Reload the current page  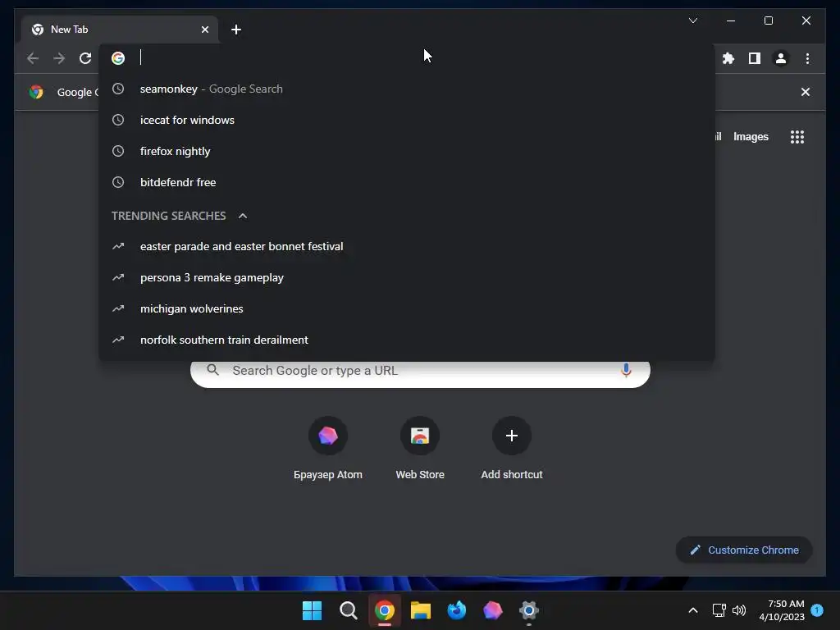click(x=85, y=58)
